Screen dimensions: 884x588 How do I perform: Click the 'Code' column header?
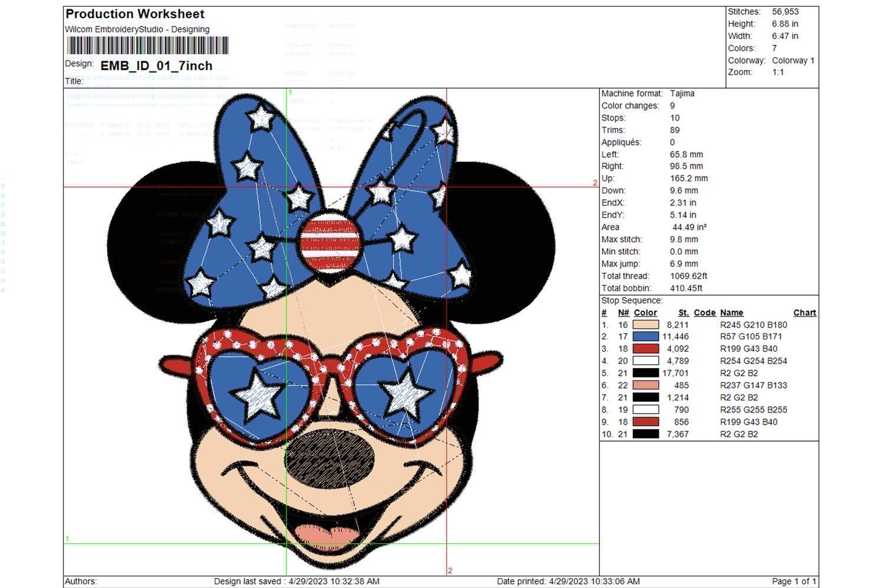pos(705,313)
